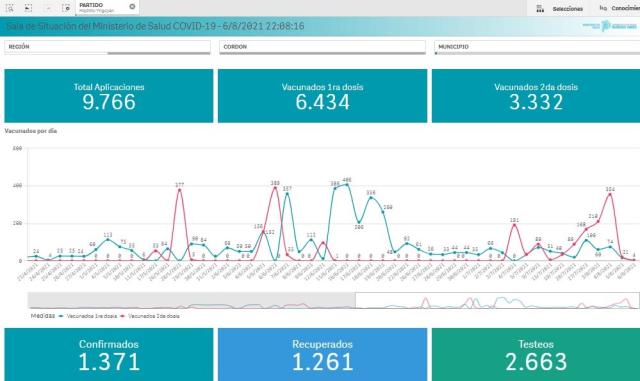Clear all selections icon
The image size is (640, 381).
[x=66, y=8]
